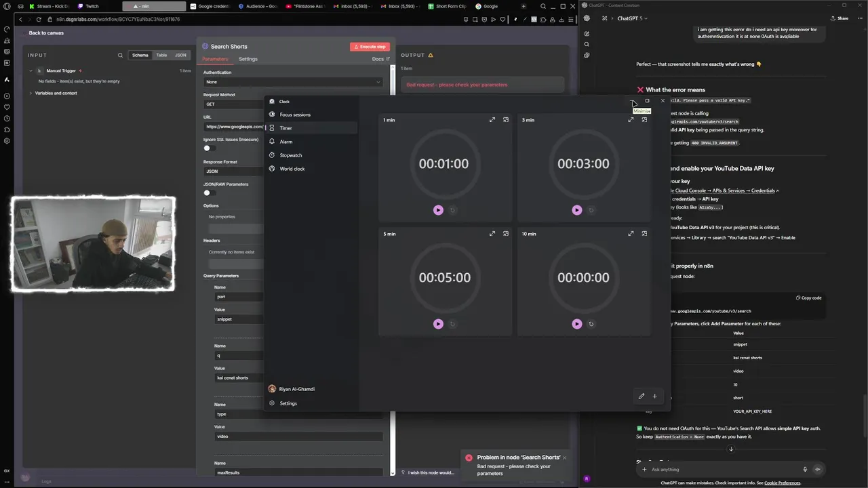
Task: Switch to the Short Form Clip browser tab
Action: tap(446, 6)
